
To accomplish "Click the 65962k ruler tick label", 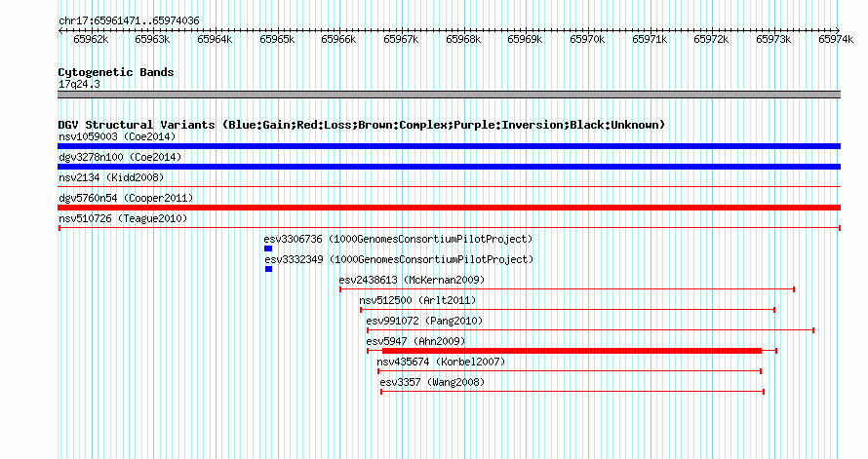I will (x=91, y=39).
